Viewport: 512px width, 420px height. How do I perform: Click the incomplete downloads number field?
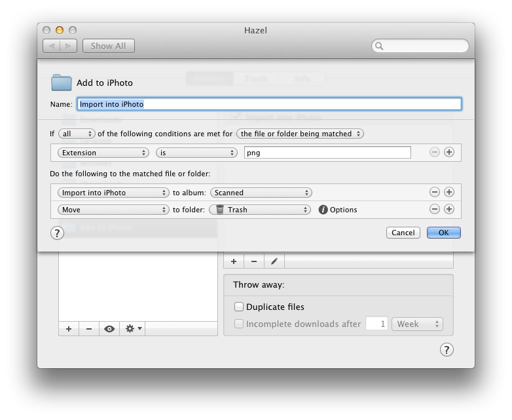[376, 324]
